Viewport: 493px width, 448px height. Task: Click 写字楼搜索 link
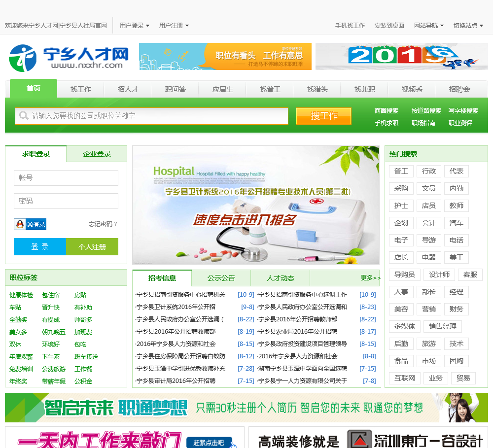(463, 111)
